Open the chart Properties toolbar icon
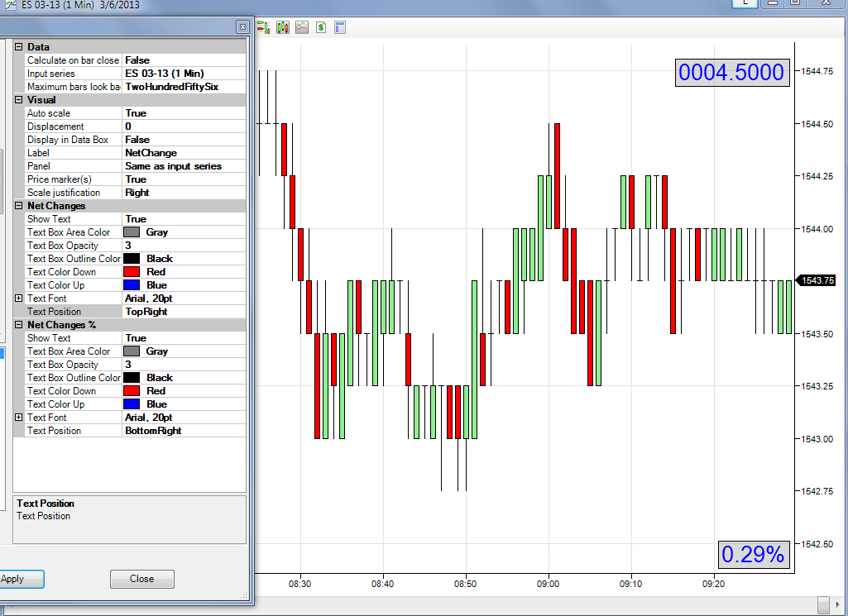 coord(340,27)
